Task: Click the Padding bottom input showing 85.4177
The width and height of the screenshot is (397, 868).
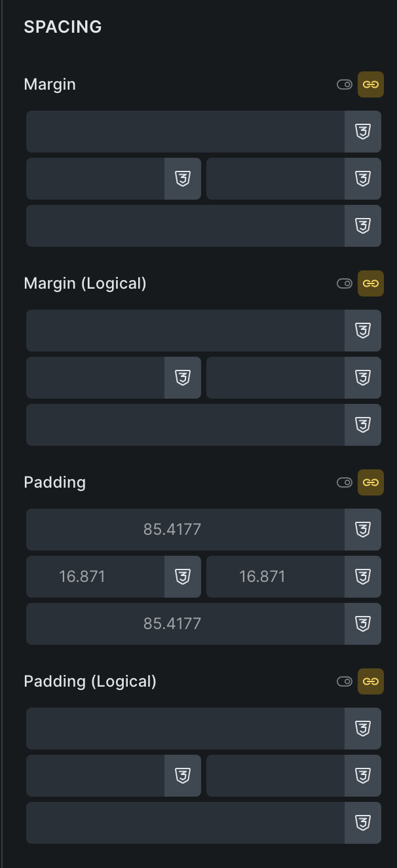Action: tap(185, 624)
